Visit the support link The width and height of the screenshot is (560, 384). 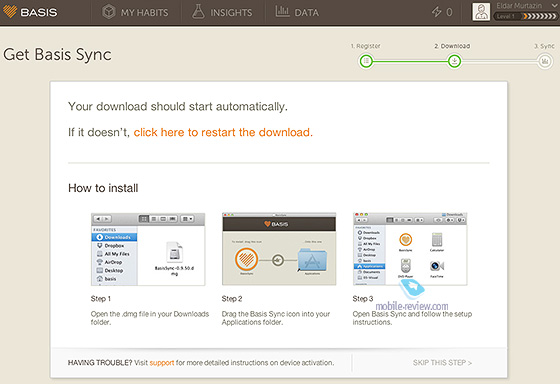(x=162, y=363)
